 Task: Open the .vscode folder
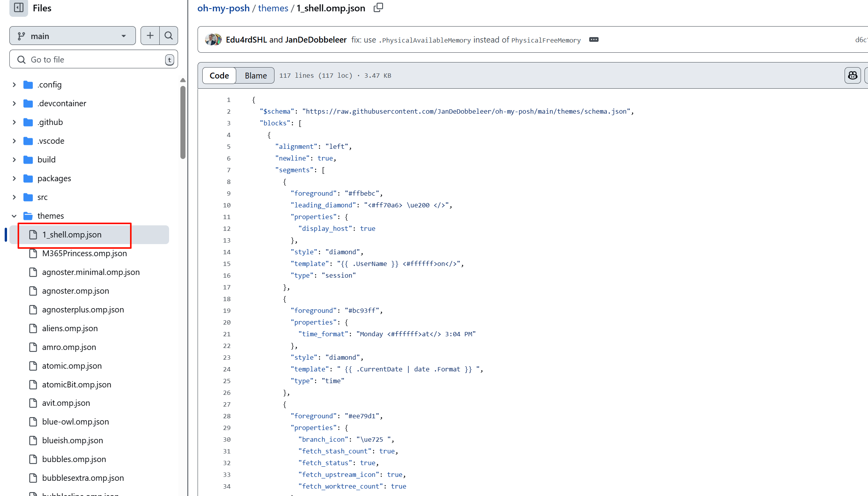click(x=51, y=141)
